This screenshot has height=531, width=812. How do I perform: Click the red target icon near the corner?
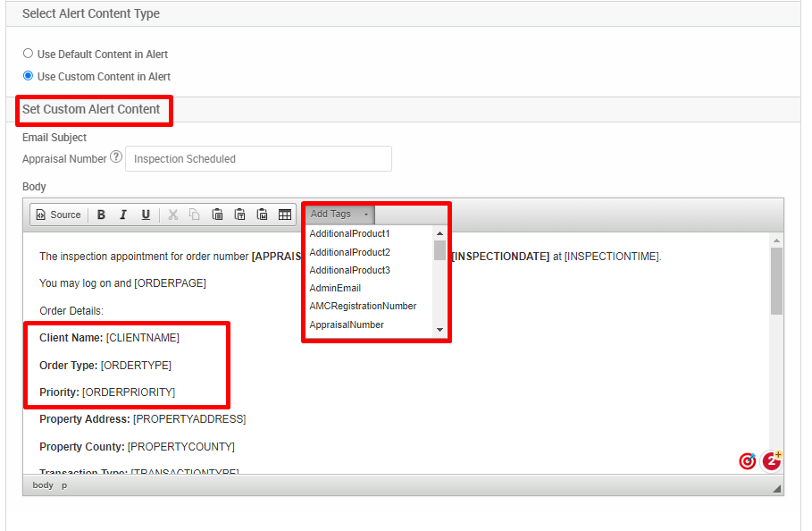coord(748,460)
